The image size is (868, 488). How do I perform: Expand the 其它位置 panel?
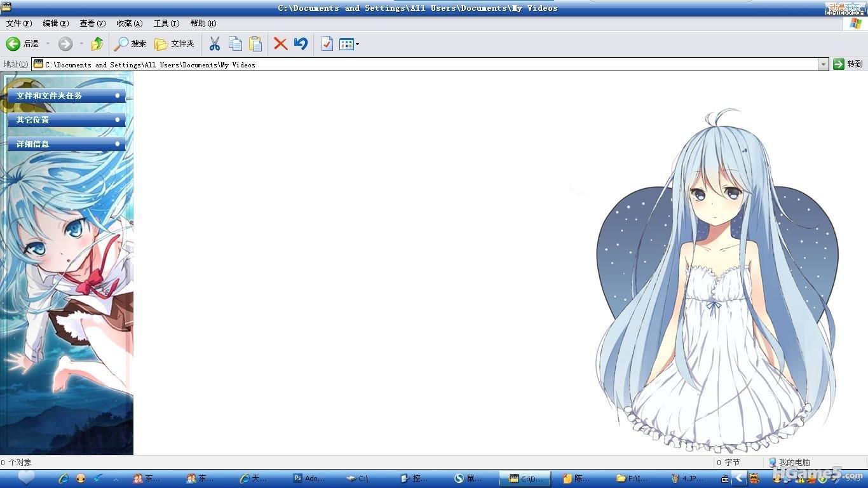tap(66, 120)
